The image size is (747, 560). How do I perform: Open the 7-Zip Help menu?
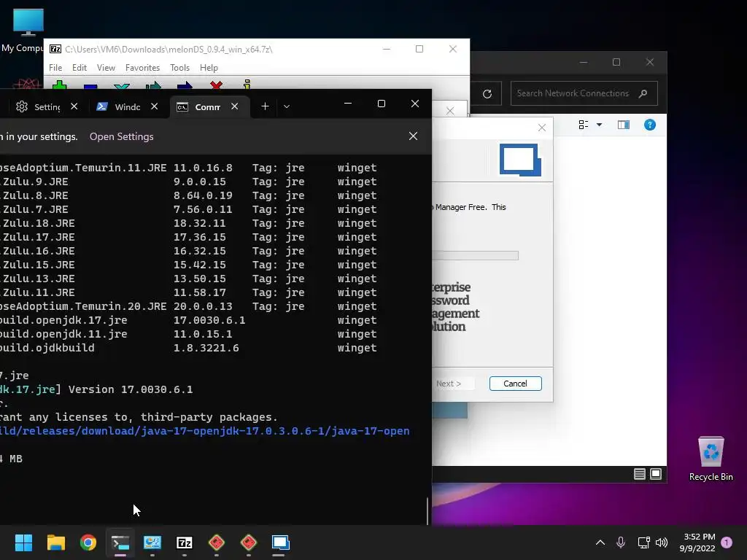coord(209,68)
